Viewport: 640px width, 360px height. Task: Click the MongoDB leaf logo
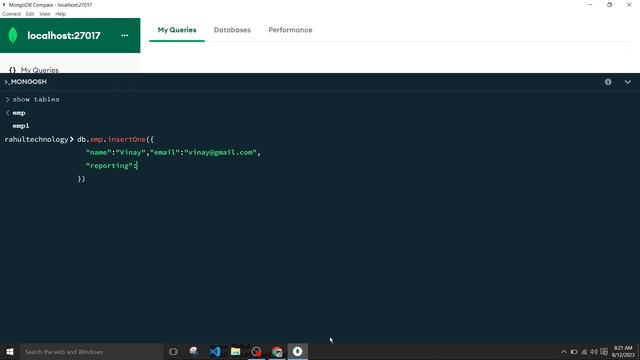point(13,36)
